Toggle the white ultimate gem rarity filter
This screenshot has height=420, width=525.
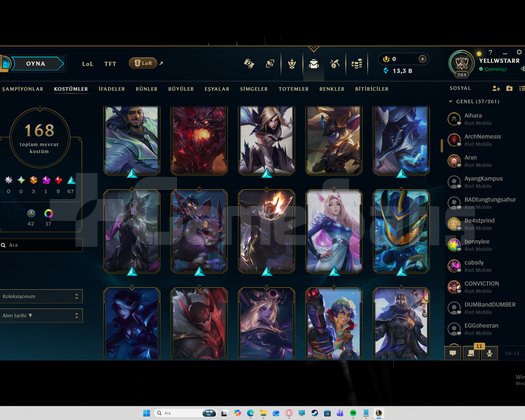coord(9,180)
